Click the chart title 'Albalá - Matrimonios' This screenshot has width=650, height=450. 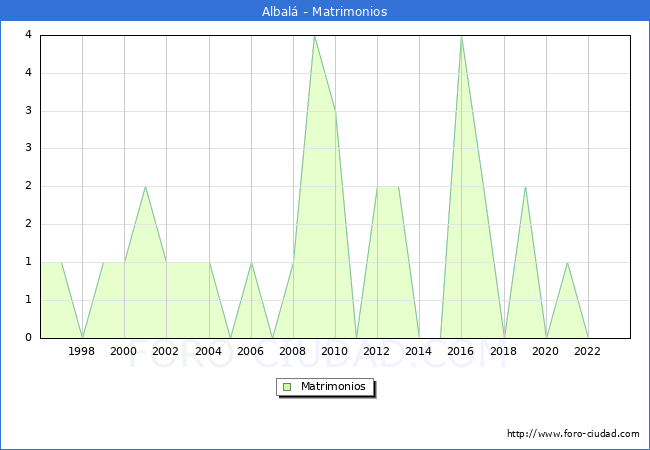tap(325, 11)
